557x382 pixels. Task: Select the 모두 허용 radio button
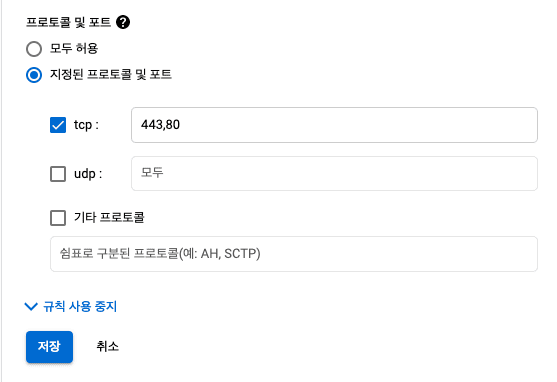point(34,49)
